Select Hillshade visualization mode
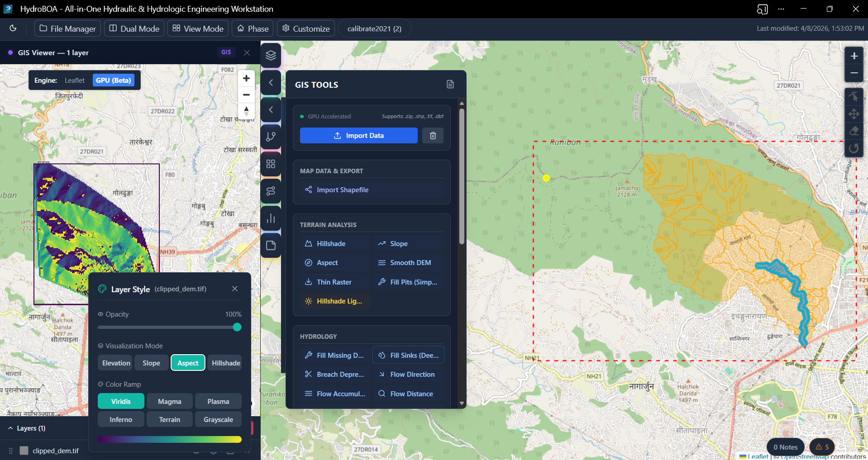Screen dimensions: 868x460 click(225, 363)
